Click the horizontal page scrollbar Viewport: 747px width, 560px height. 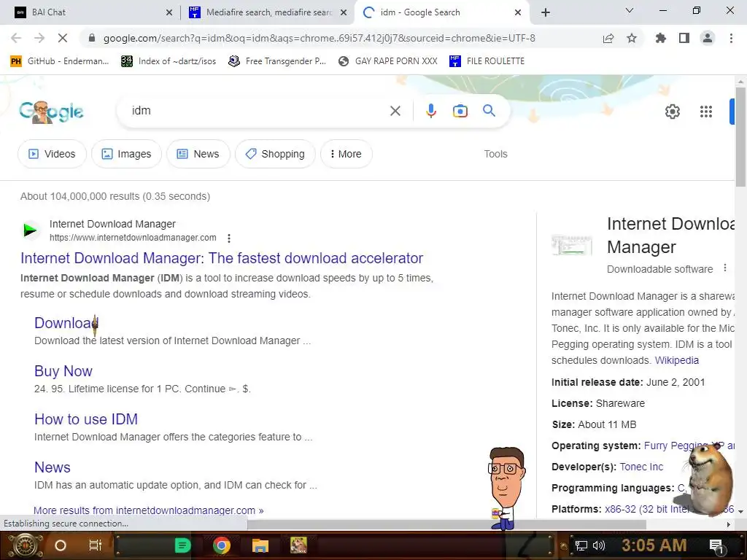(x=446, y=524)
